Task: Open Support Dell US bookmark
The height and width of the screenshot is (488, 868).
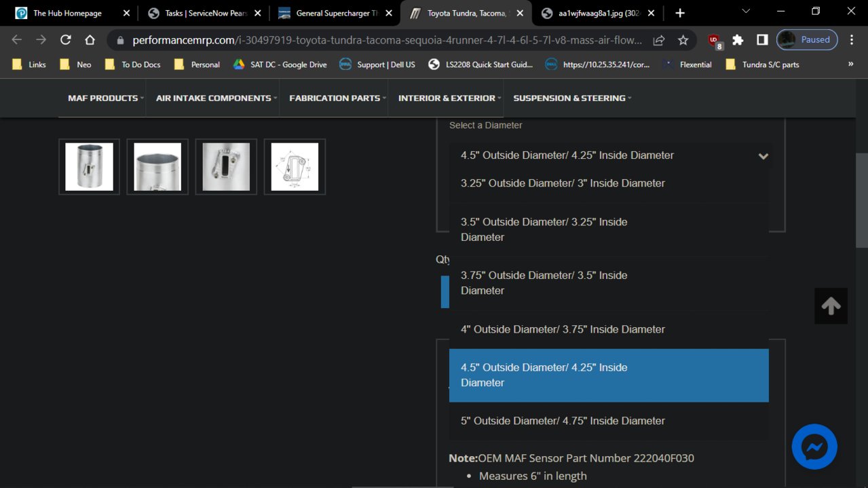Action: (x=377, y=64)
